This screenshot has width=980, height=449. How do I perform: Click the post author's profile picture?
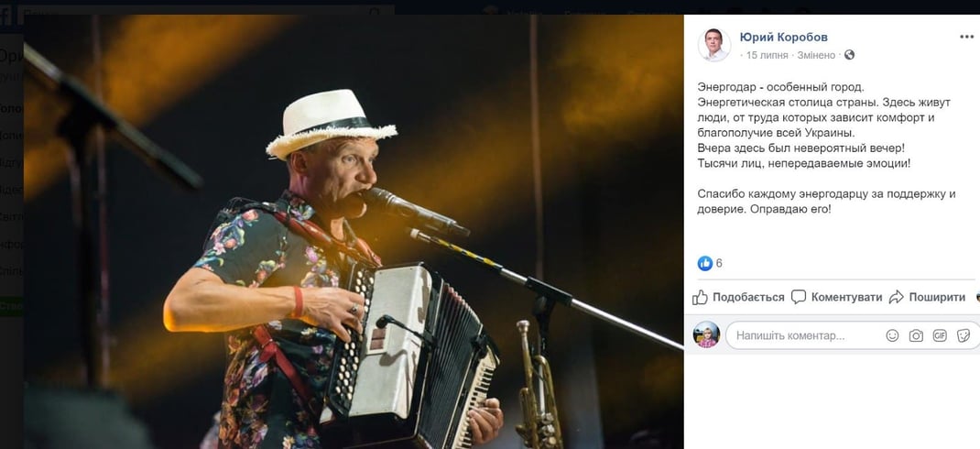click(714, 45)
